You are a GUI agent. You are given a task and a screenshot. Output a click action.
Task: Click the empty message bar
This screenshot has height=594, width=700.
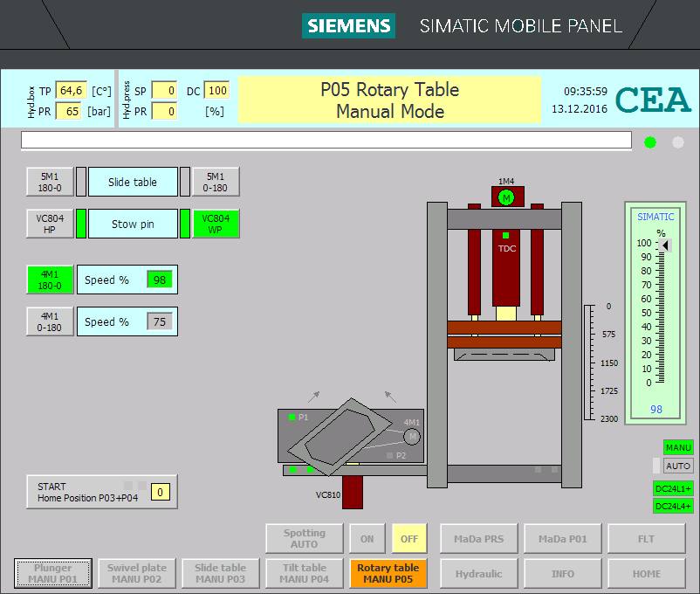point(326,140)
